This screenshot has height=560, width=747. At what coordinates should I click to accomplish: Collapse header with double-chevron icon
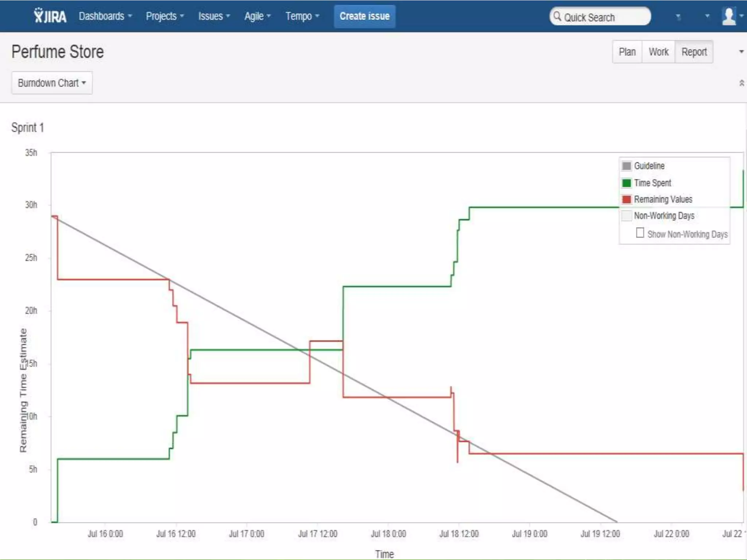(x=742, y=83)
